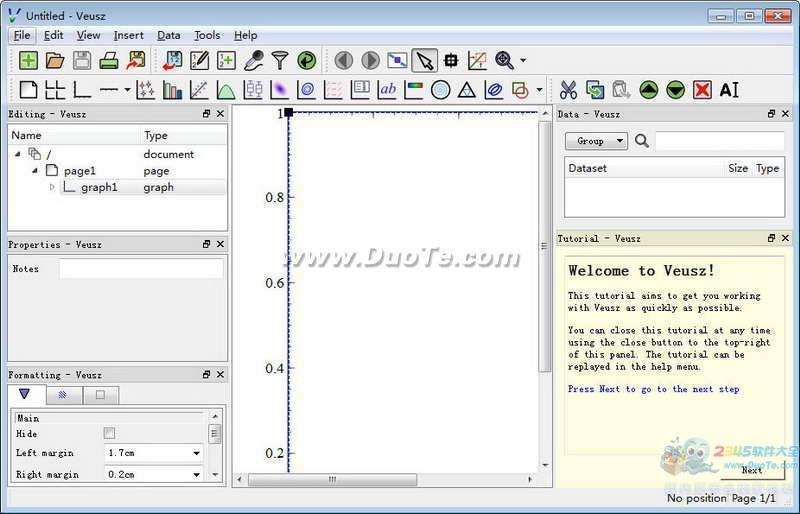This screenshot has width=800, height=514.
Task: Create a new document with the green plus icon
Action: click(x=28, y=61)
